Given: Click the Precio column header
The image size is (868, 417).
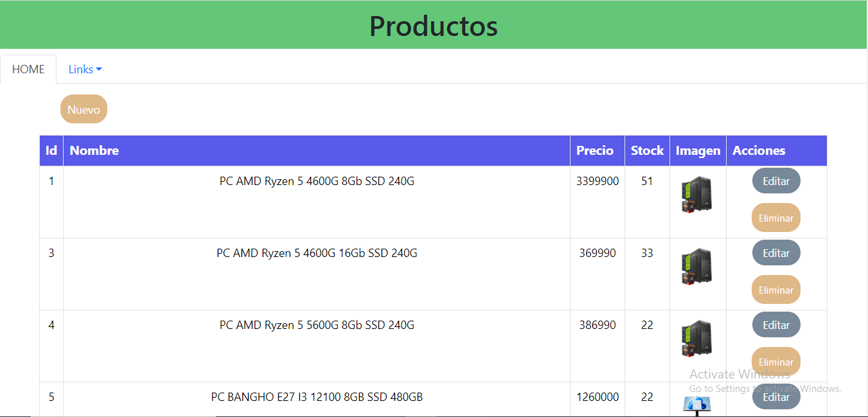Looking at the screenshot, I should click(595, 150).
